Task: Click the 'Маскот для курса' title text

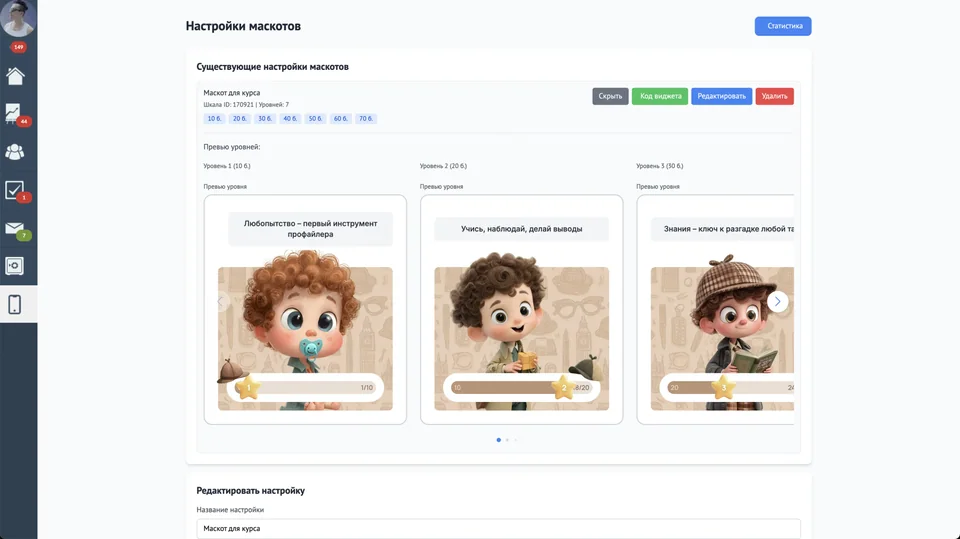Action: [231, 92]
